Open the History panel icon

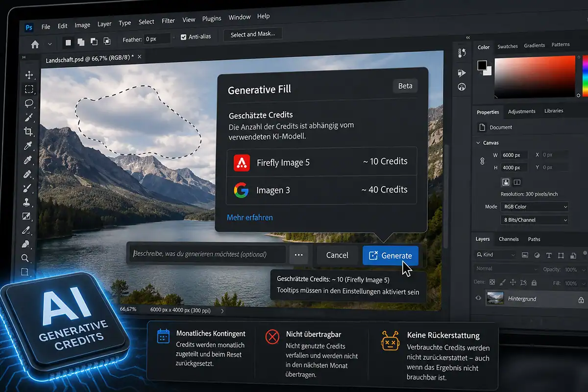[462, 53]
